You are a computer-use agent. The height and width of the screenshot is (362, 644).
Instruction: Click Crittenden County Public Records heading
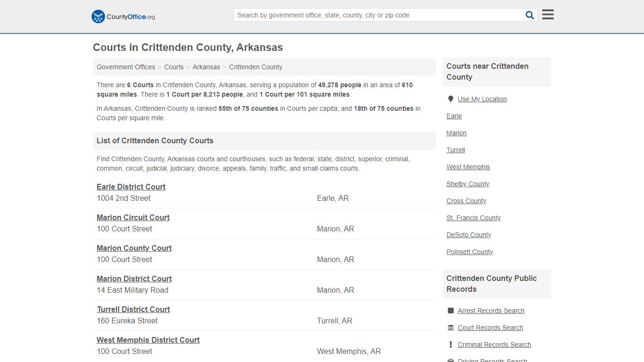coord(492,284)
